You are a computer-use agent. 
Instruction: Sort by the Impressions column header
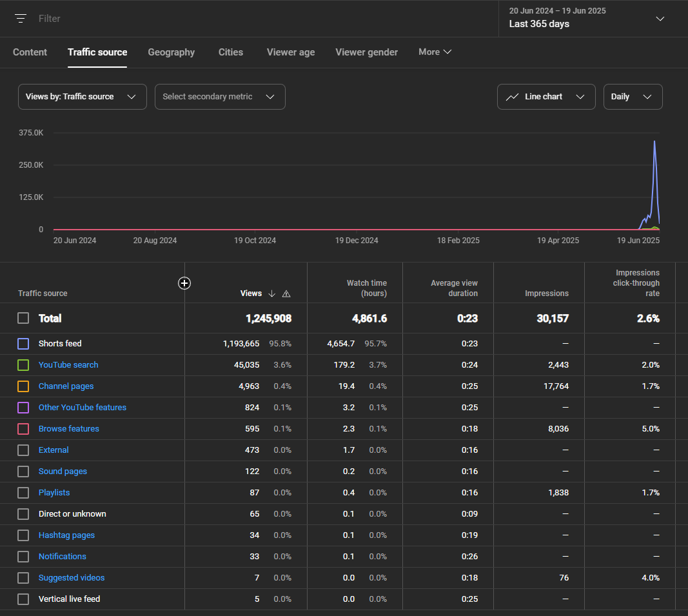click(547, 293)
